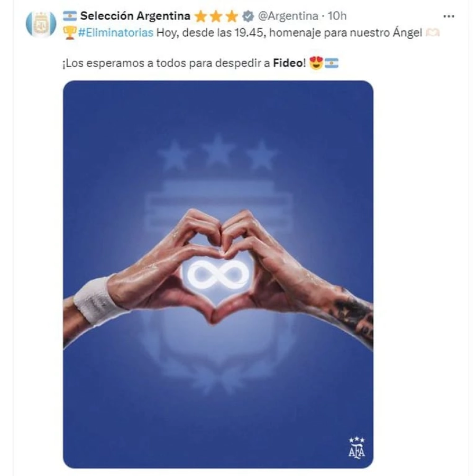The width and height of the screenshot is (476, 476).
Task: Click the flag emoji ending the tweet text
Action: tap(332, 63)
